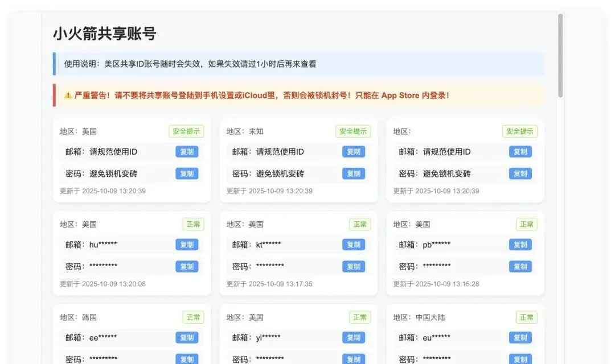615x364 pixels.
Task: Click email text hu******
Action: (103, 245)
